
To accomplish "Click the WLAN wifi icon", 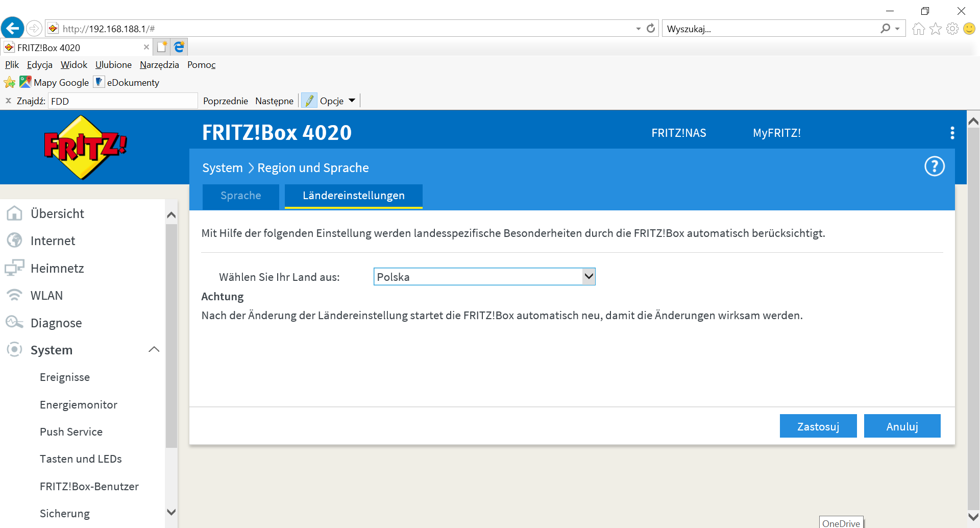I will pos(14,296).
